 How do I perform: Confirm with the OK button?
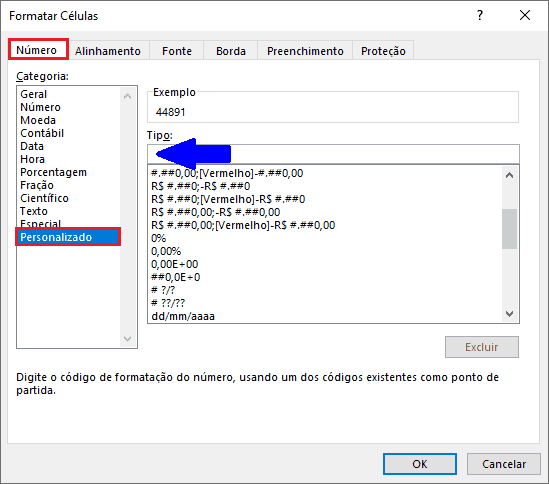(420, 464)
